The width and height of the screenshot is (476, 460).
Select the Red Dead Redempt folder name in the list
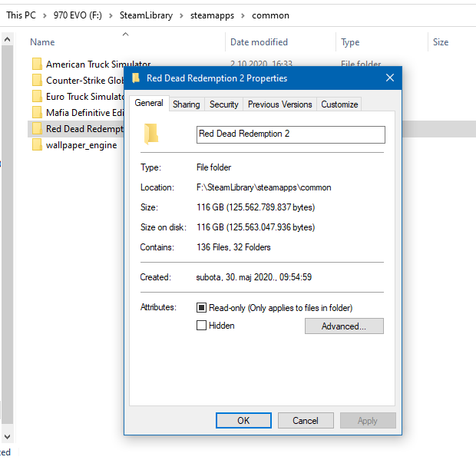pos(84,129)
